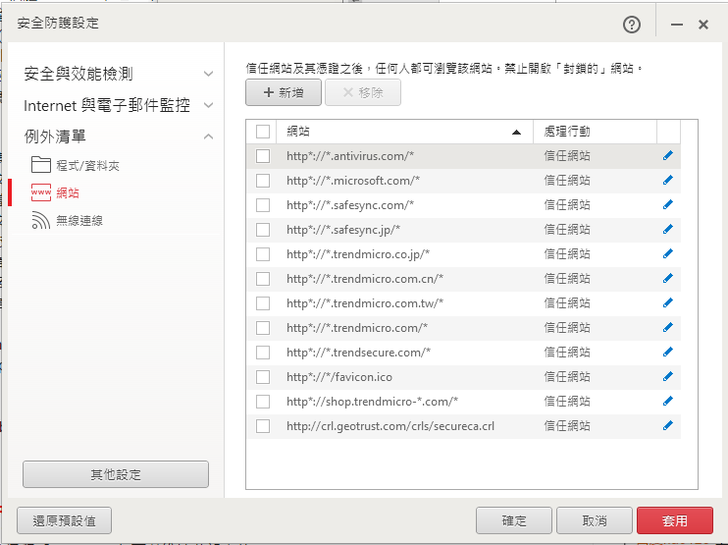
Task: Open the 無線連線 exception list
Action: (x=79, y=221)
